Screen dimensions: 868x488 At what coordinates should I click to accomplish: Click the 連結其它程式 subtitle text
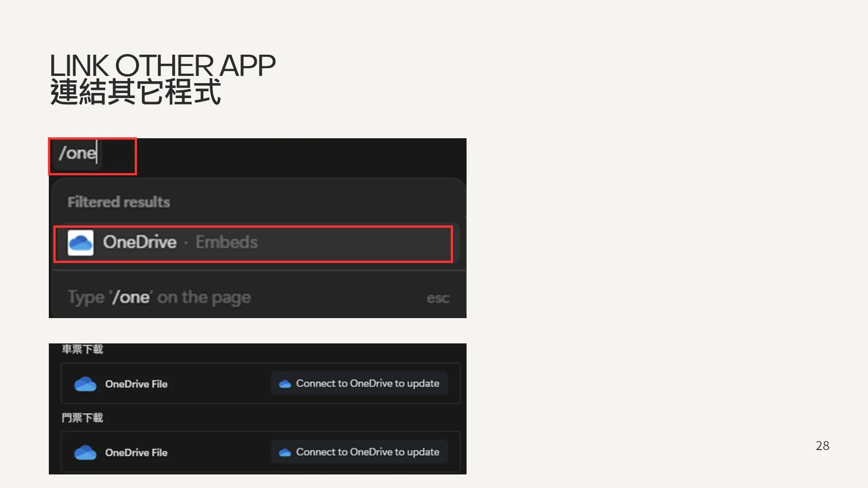click(x=135, y=92)
